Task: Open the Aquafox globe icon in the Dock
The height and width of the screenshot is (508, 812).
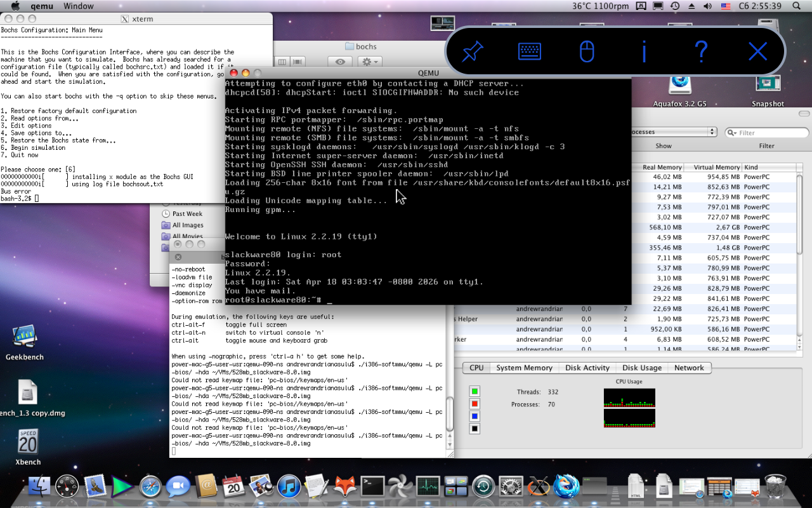Action: click(x=566, y=486)
